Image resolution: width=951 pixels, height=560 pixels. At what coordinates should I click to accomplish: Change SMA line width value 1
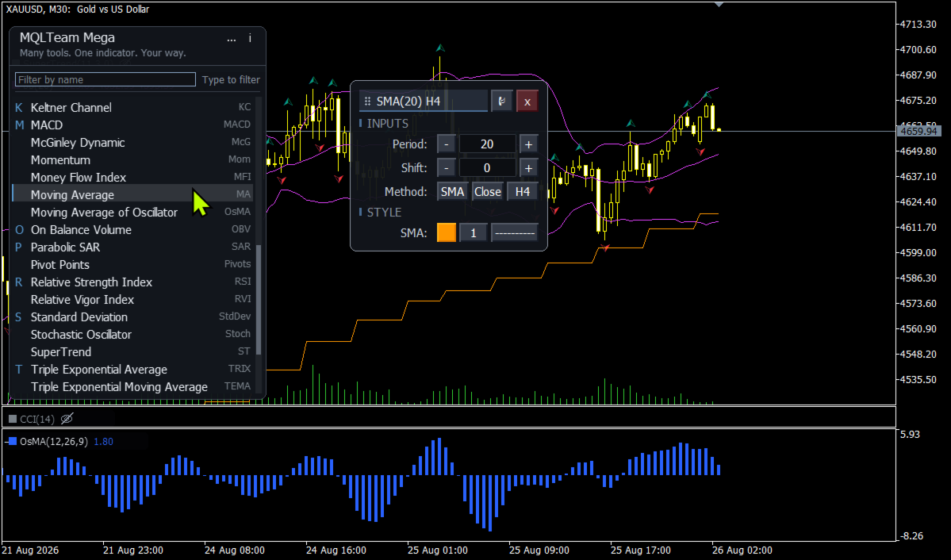coord(474,233)
